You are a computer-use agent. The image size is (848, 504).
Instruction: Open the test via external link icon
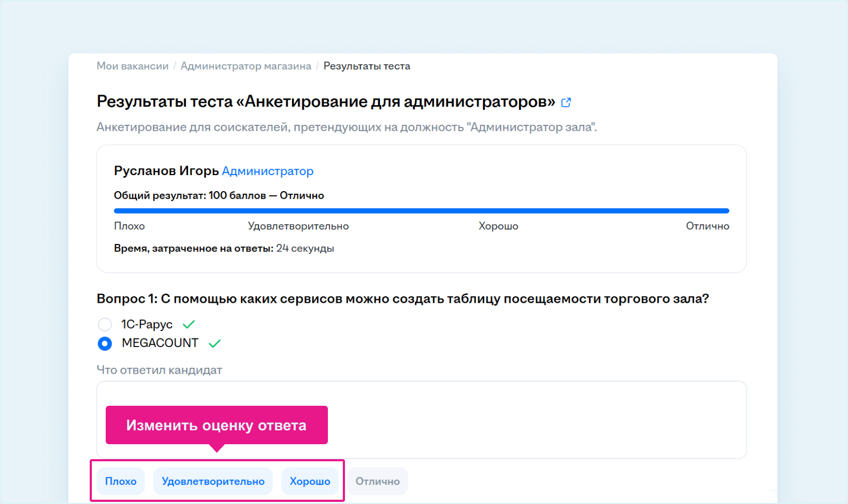[566, 103]
